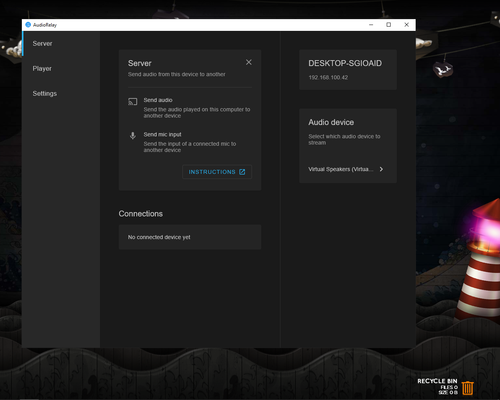Maximize the AudioRelay window
Image resolution: width=500 pixels, height=400 pixels.
[389, 25]
